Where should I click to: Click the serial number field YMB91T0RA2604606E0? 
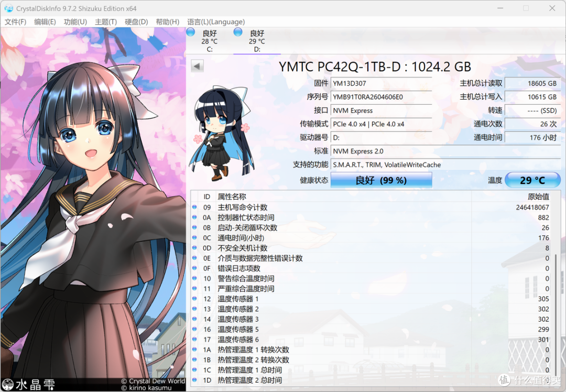381,97
